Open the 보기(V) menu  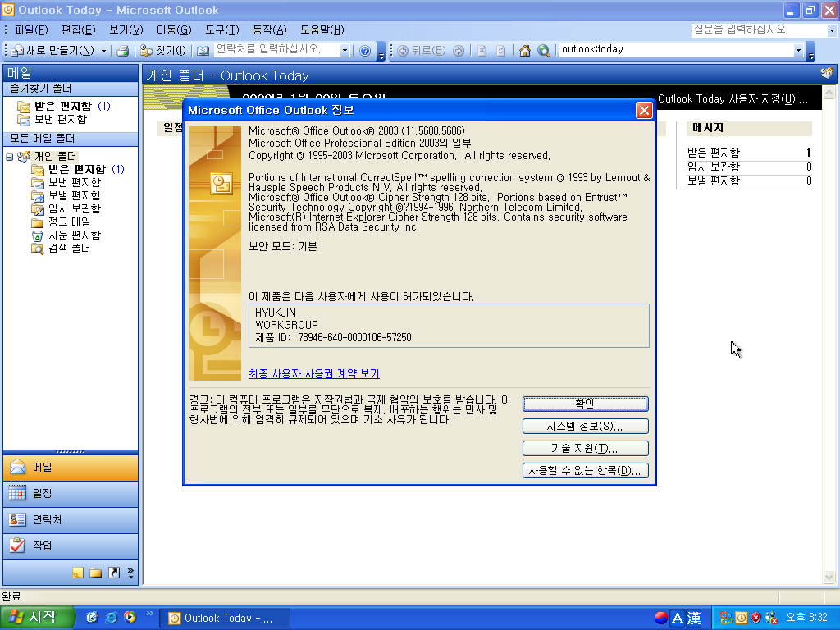(126, 30)
